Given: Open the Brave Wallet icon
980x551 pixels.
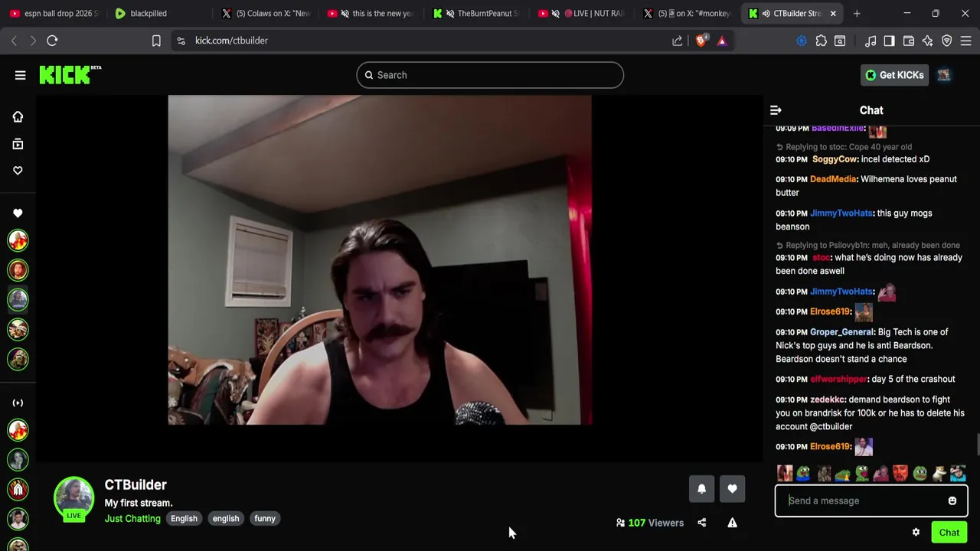Looking at the screenshot, I should [x=909, y=41].
